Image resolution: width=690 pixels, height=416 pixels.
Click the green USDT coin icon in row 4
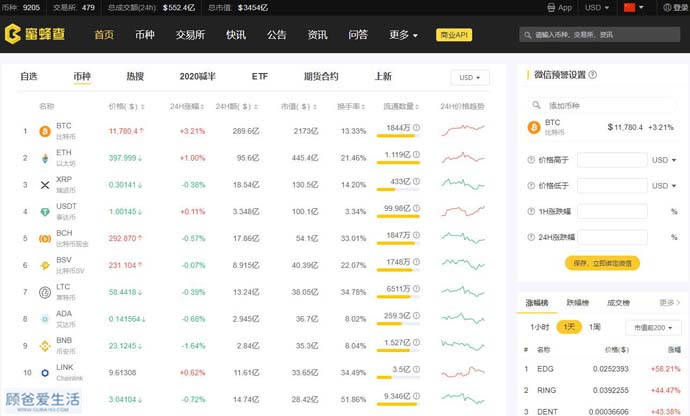tap(45, 212)
